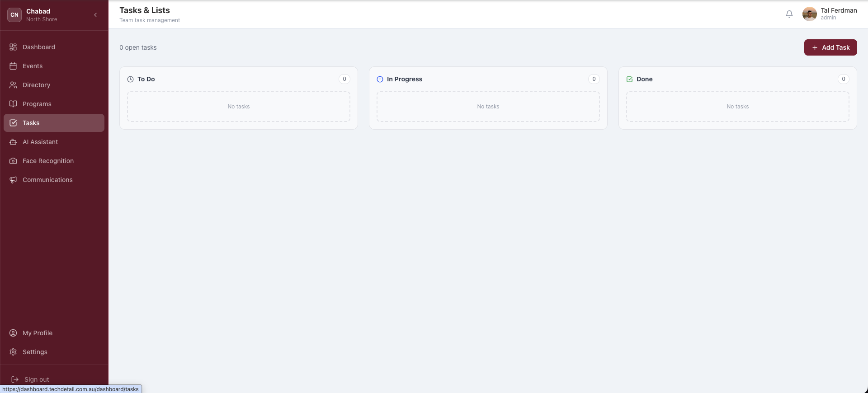Click the Chabad organization name
868x393 pixels.
pos(38,11)
